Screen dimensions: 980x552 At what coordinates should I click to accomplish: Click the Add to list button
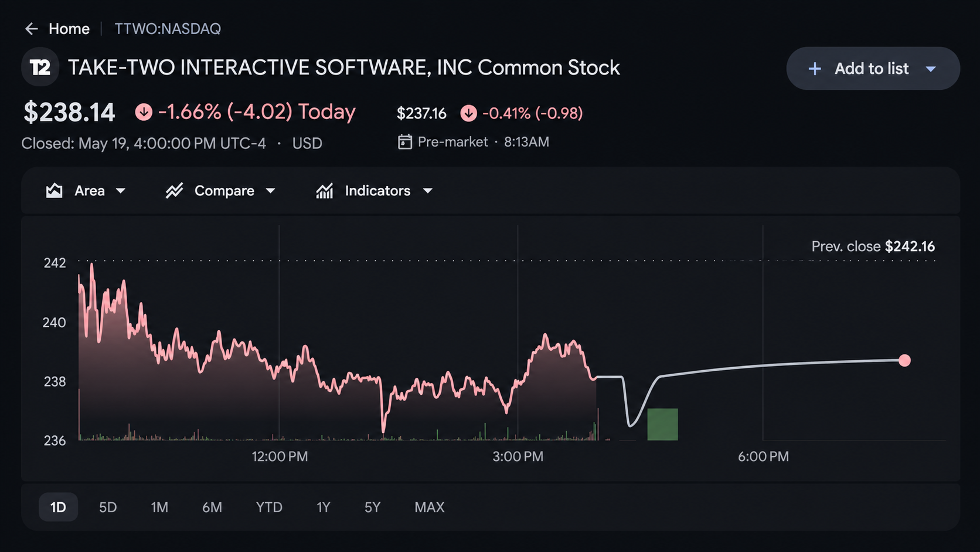(873, 69)
